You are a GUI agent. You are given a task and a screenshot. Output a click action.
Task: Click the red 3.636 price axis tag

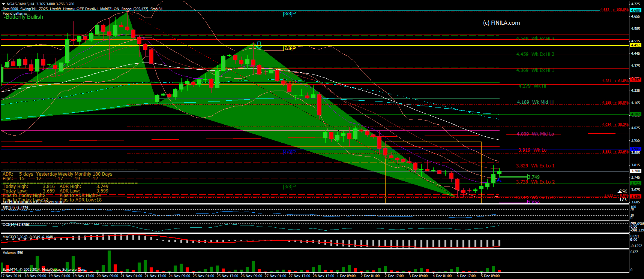(x=635, y=197)
